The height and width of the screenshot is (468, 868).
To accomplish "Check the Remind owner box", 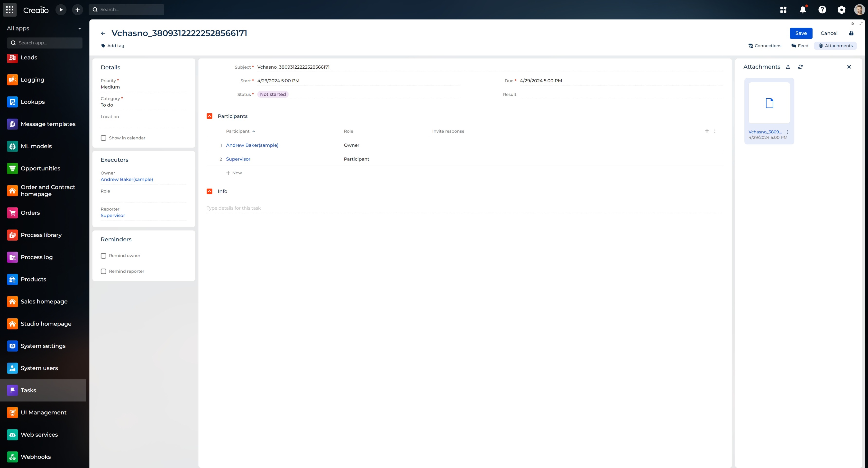I will pyautogui.click(x=103, y=256).
